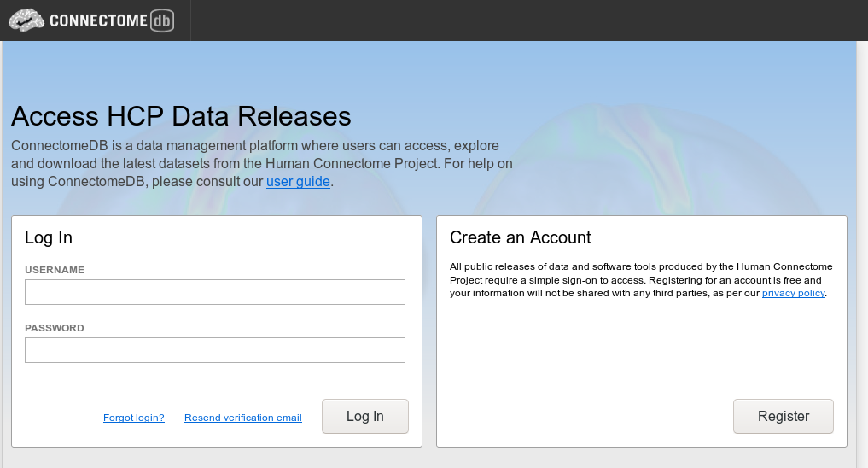Open the 'user guide' link
Viewport: 868px width, 468px height.
pos(298,181)
